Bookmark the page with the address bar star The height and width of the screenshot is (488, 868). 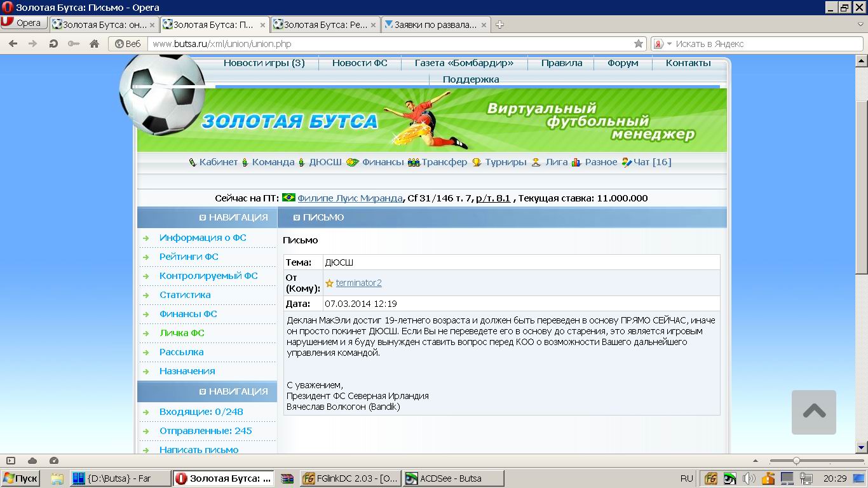(x=638, y=44)
